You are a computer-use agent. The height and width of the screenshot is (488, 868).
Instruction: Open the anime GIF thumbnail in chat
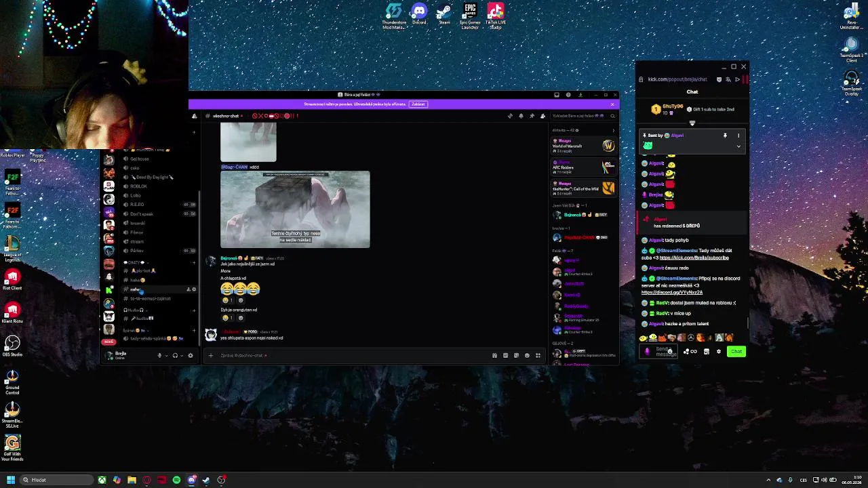pos(295,209)
